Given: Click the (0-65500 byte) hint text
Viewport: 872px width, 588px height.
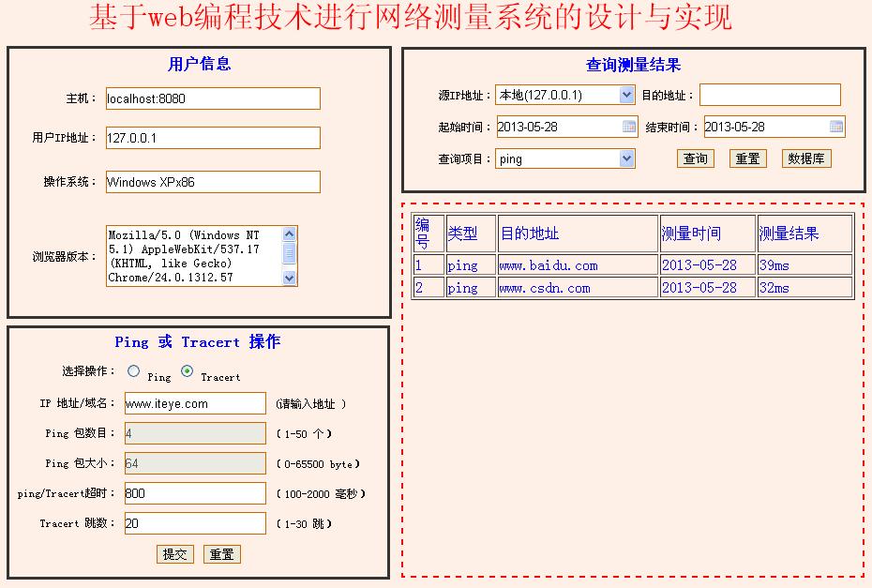Looking at the screenshot, I should [x=318, y=464].
